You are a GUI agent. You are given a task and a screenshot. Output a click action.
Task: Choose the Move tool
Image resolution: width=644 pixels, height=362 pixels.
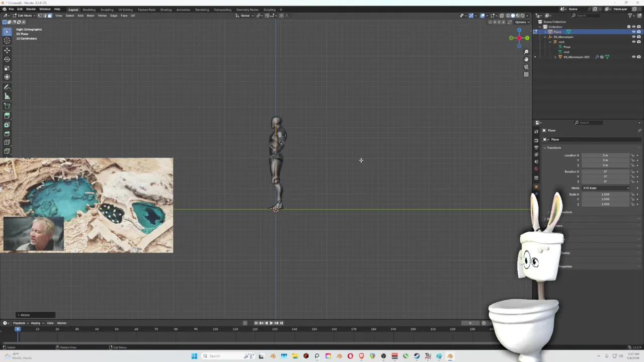(7, 50)
